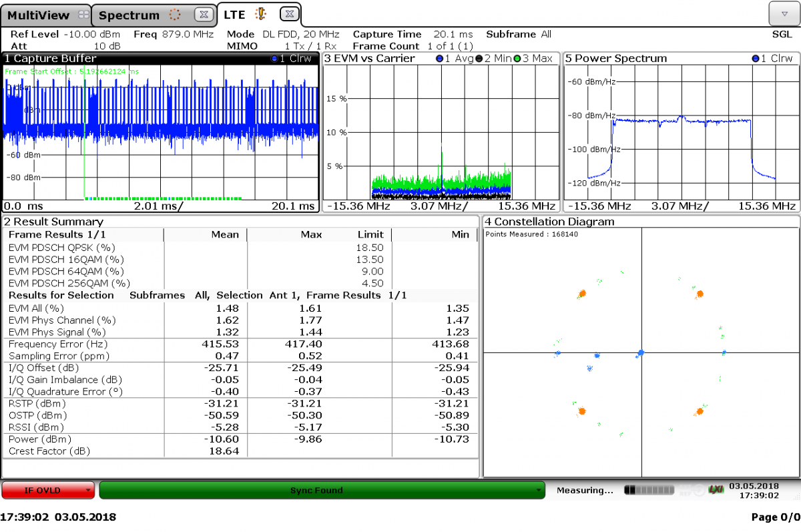Close the LTE channel tab
Viewport: 801px width, 532px height.
point(288,13)
